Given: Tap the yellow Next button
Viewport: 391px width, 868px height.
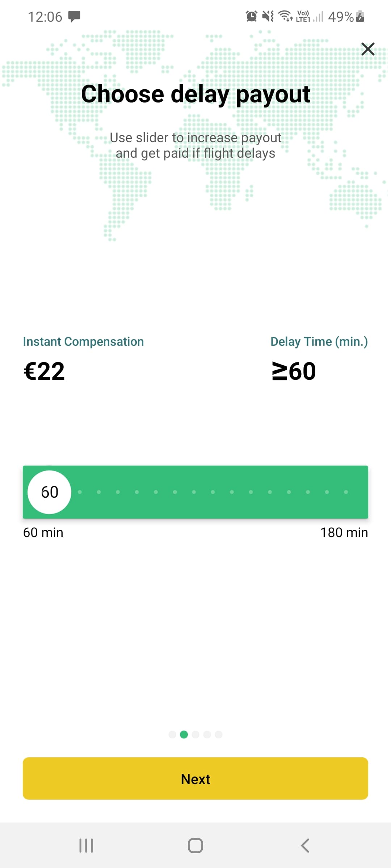Looking at the screenshot, I should [195, 779].
